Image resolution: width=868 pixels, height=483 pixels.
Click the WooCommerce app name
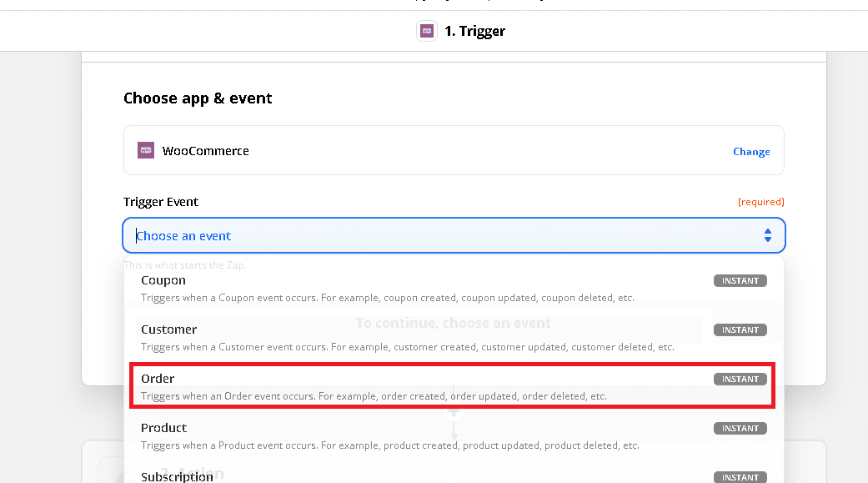[x=205, y=151]
